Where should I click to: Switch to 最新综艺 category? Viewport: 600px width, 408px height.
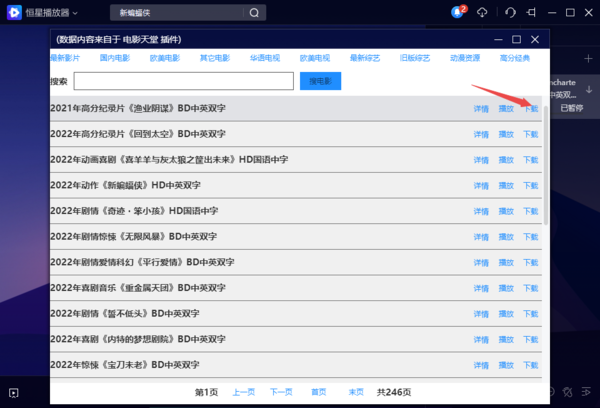[365, 58]
